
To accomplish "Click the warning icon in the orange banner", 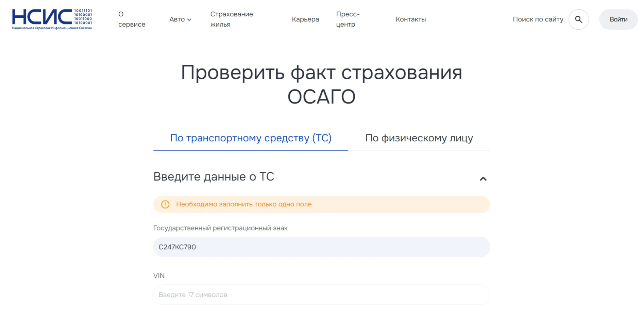I will pos(165,204).
